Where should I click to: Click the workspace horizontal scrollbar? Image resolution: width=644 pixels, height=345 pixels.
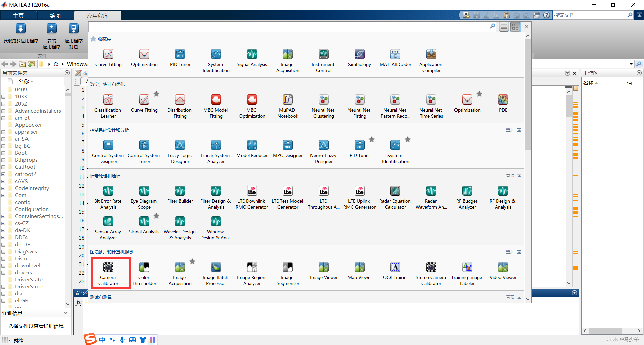click(605, 331)
